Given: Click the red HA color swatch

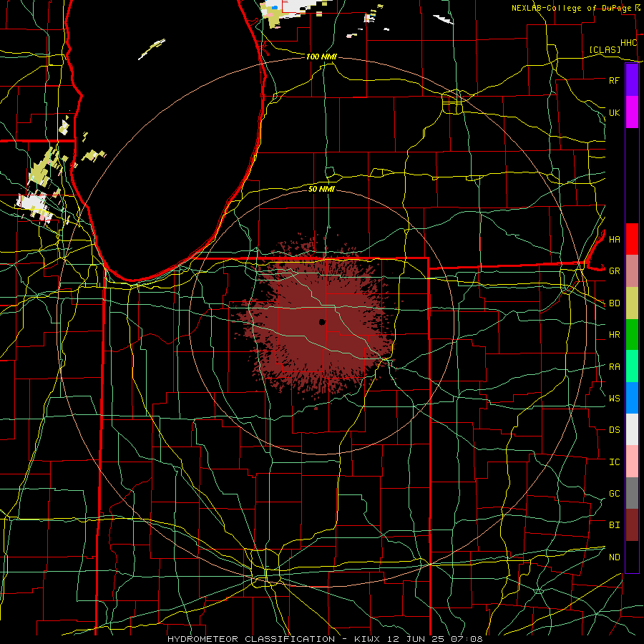Looking at the screenshot, I should (x=632, y=239).
